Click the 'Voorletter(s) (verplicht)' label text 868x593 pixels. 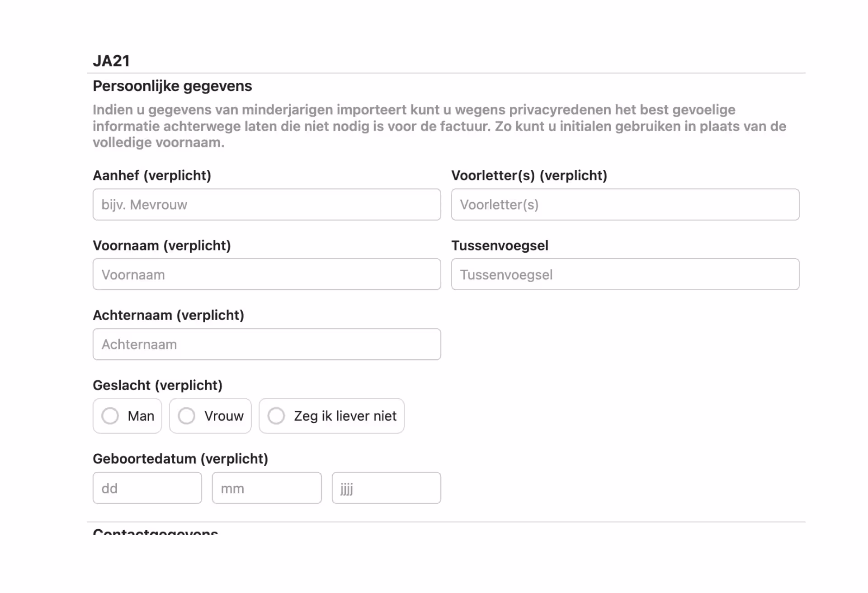click(529, 175)
